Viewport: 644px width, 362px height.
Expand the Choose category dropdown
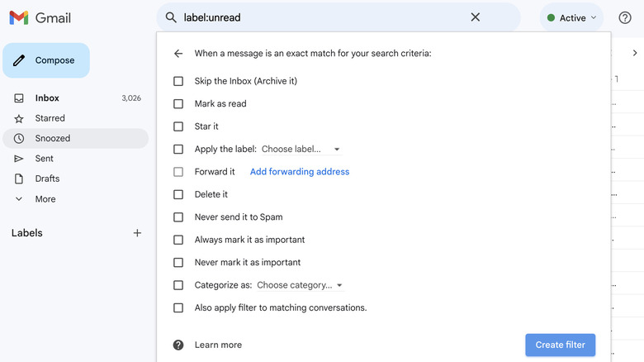coord(299,285)
